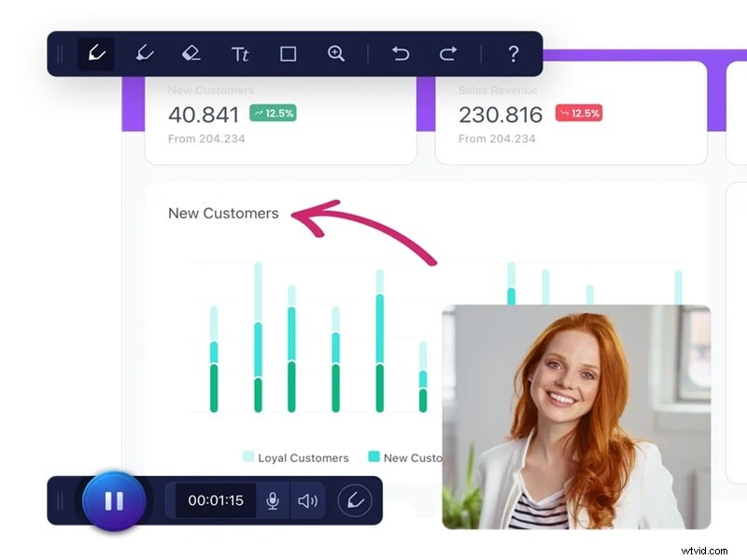Open the Text tool

tap(240, 53)
